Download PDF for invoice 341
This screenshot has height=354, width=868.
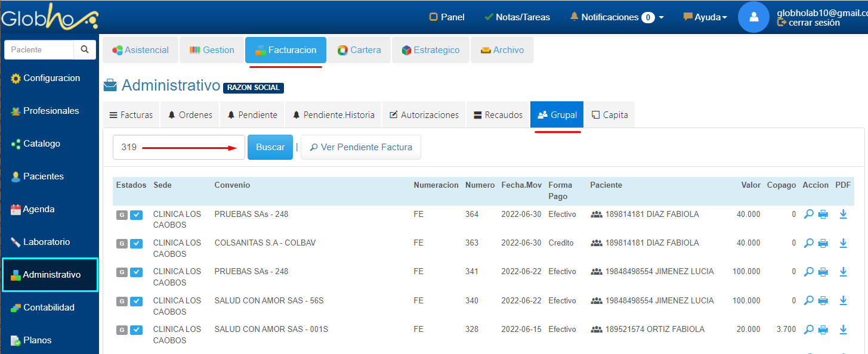(x=843, y=272)
